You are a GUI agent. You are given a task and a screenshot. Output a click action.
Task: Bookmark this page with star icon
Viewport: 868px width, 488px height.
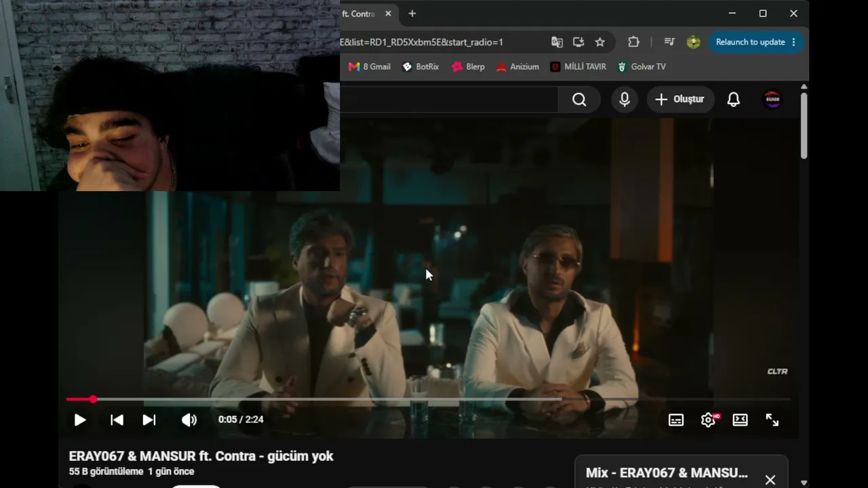click(600, 42)
